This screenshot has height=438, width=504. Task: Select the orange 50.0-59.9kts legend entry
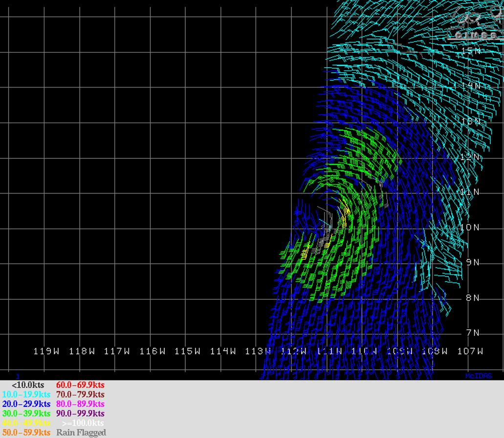click(x=27, y=432)
